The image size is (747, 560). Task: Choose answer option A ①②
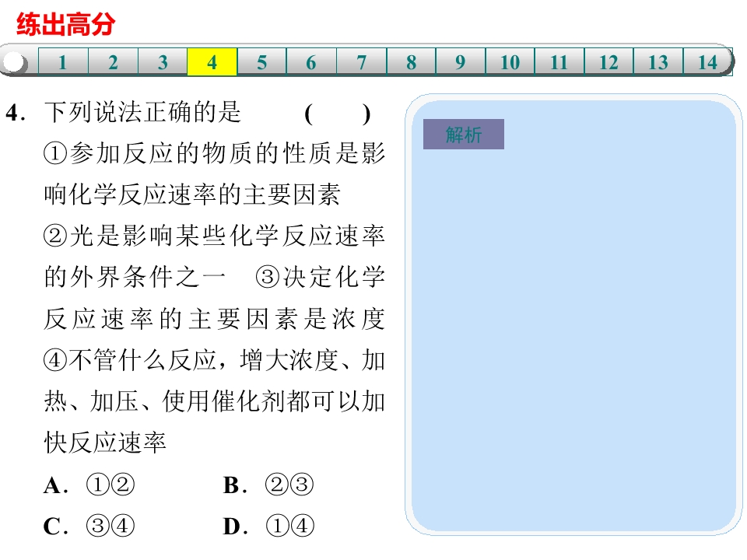click(x=89, y=485)
